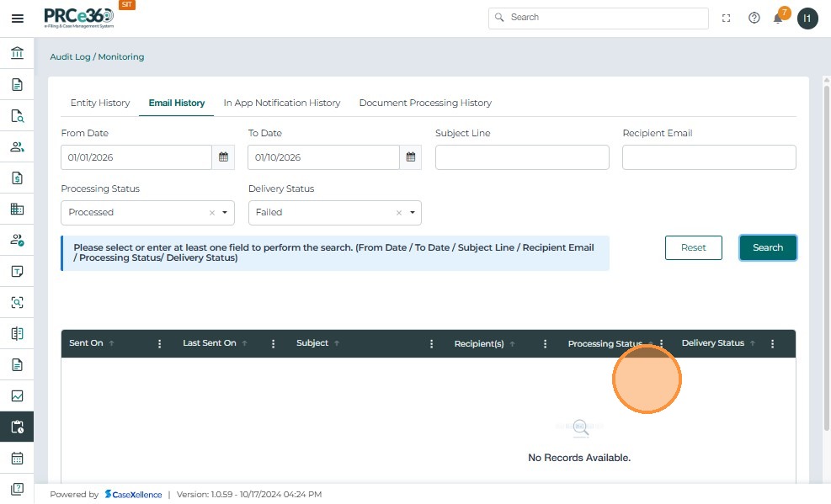Clear the Delivery Status Failed selection
Image resolution: width=831 pixels, height=504 pixels.
(398, 213)
